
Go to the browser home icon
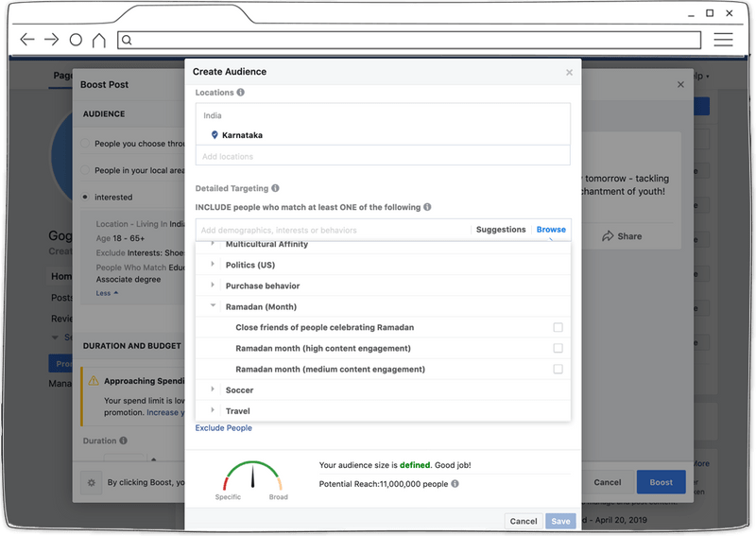99,40
